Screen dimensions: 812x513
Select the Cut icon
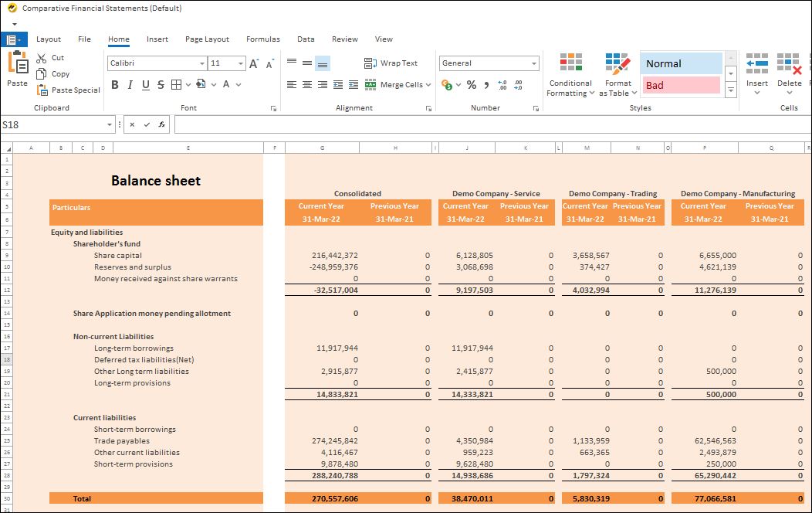click(x=42, y=57)
